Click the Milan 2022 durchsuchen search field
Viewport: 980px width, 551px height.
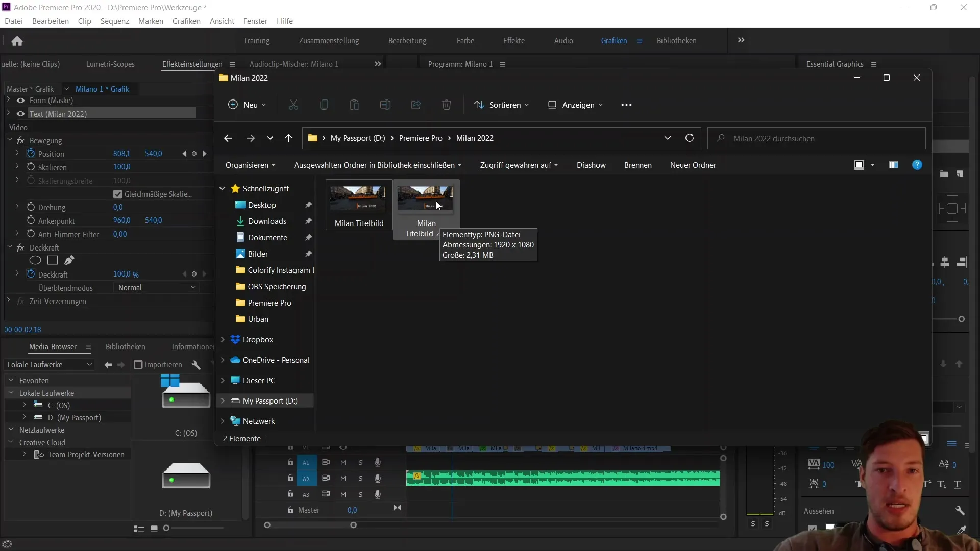click(817, 138)
